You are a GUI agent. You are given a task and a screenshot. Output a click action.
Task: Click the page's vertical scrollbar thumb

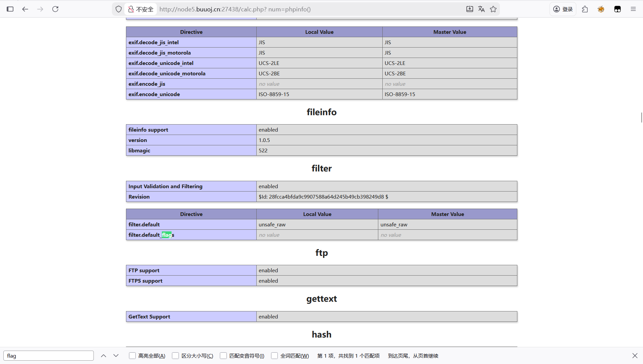click(x=641, y=118)
